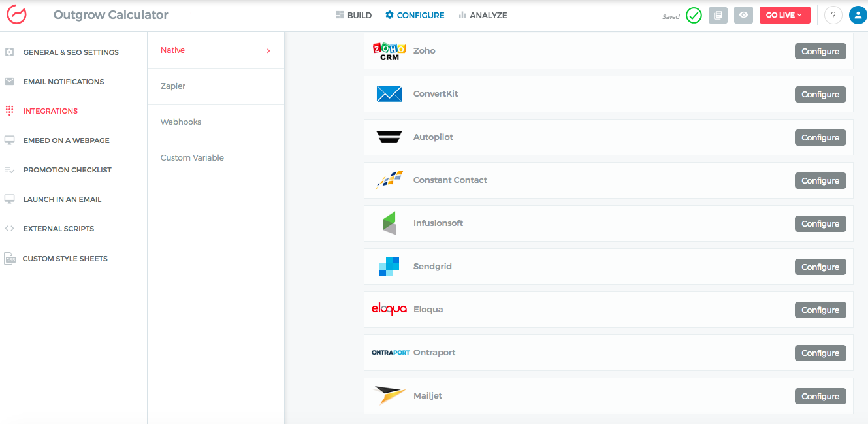Configure the Eloqua integration
868x424 pixels.
[x=820, y=310]
